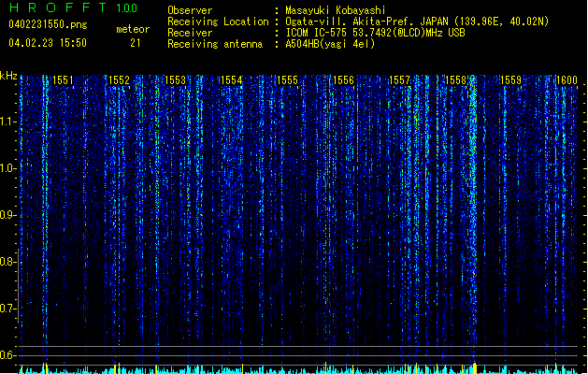
Task: Click the gray vertical range bar beside 0.8
Action: 18,286
